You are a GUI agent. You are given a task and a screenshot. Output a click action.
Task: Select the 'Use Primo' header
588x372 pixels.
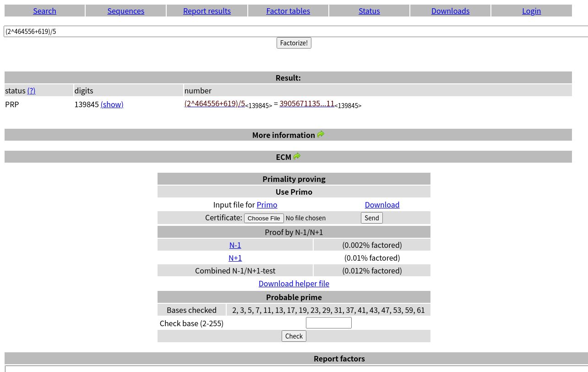click(x=294, y=192)
